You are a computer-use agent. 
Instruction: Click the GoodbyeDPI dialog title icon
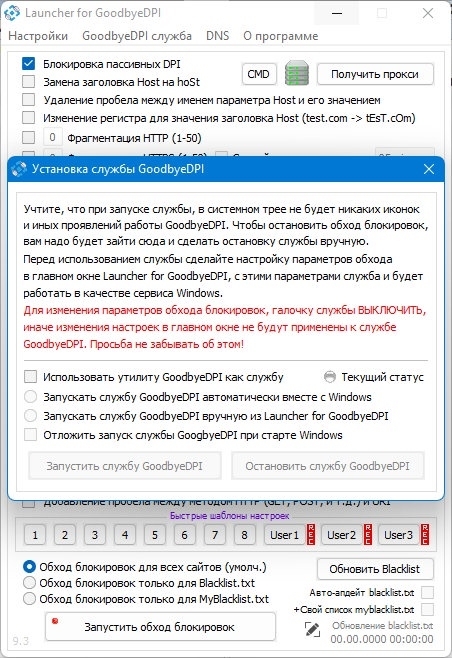[x=19, y=169]
